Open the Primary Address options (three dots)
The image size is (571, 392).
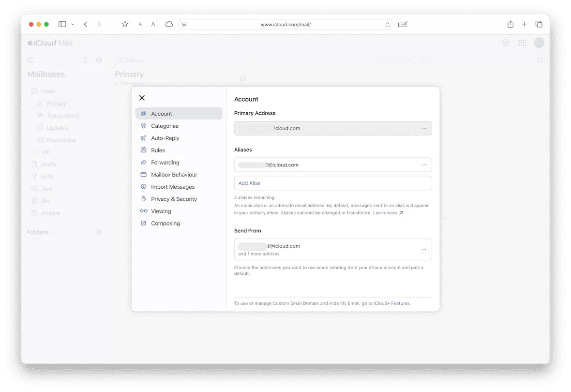[424, 128]
